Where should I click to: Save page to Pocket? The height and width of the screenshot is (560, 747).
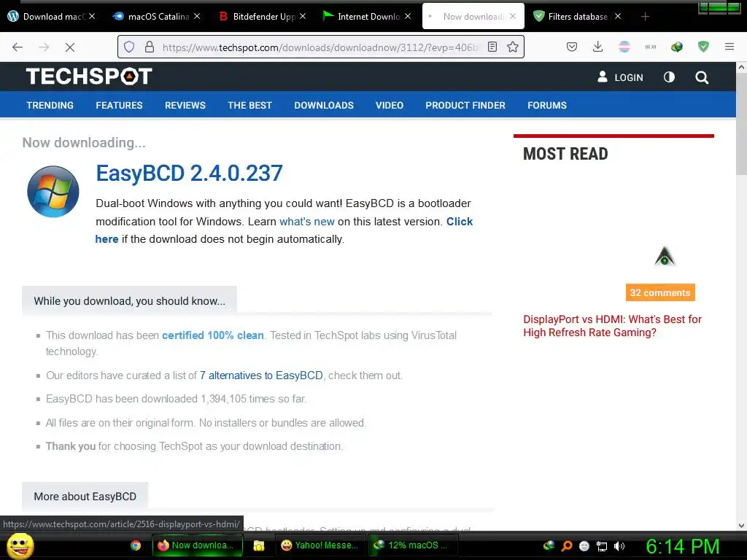click(572, 47)
